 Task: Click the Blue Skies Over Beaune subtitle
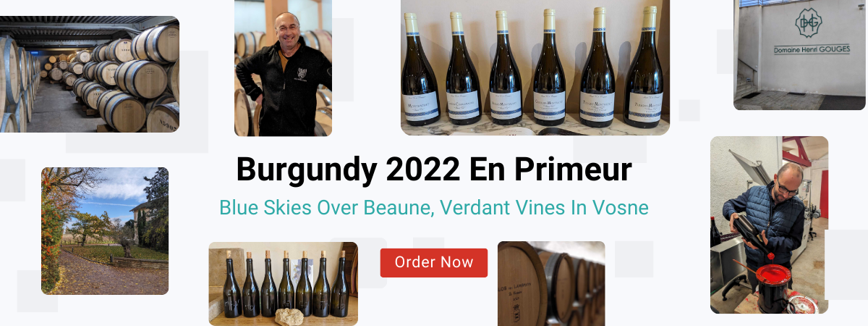434,207
